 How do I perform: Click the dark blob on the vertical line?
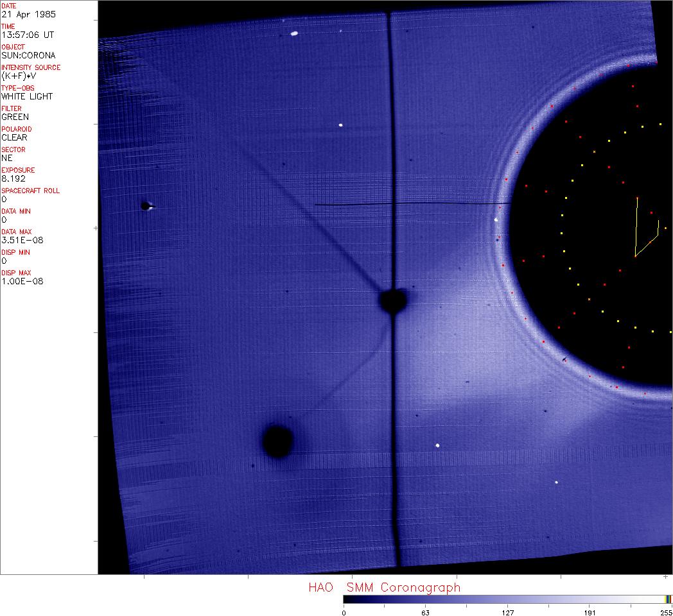click(392, 300)
